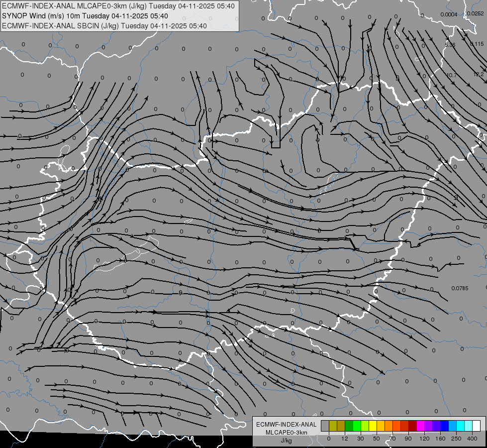This screenshot has height=448, width=487.
Task: Click the 'SYNOP Wind (m/s) 10m' title line
Action: 85,16
